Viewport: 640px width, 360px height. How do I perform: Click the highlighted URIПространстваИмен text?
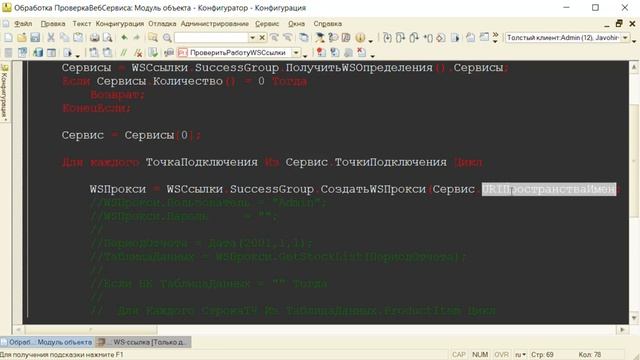pyautogui.click(x=549, y=189)
